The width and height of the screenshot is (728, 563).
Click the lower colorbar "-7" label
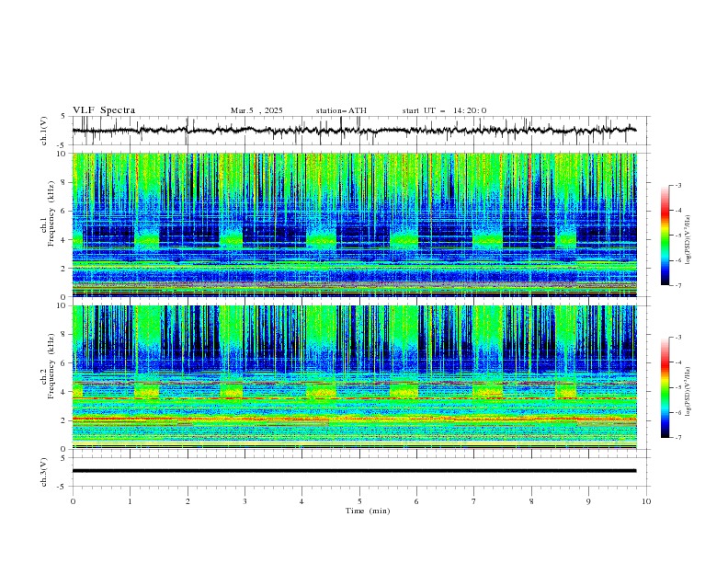click(x=678, y=438)
